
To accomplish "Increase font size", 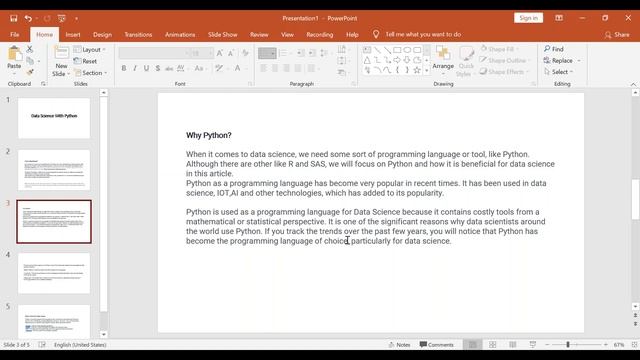I will (220, 53).
